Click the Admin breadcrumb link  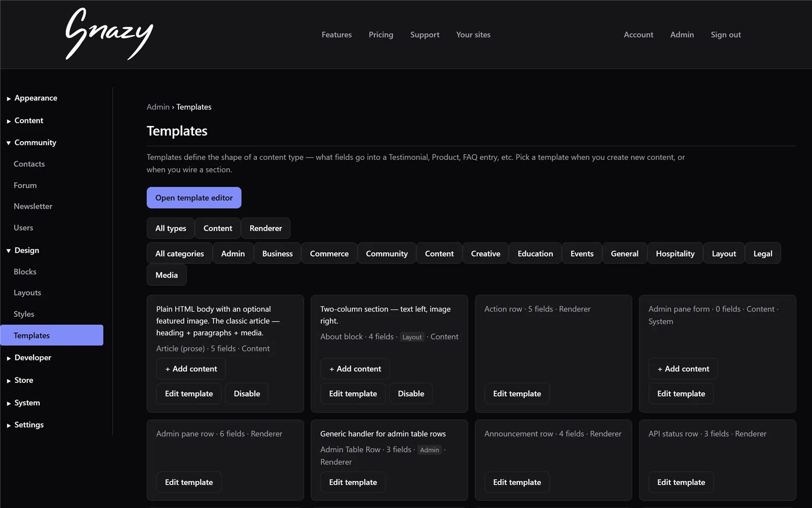click(x=158, y=107)
